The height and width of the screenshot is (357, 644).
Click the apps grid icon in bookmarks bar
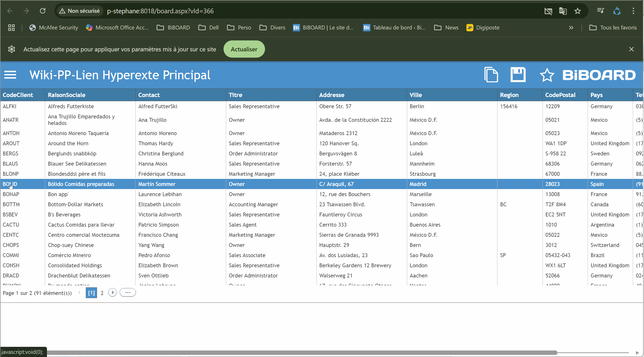(11, 28)
